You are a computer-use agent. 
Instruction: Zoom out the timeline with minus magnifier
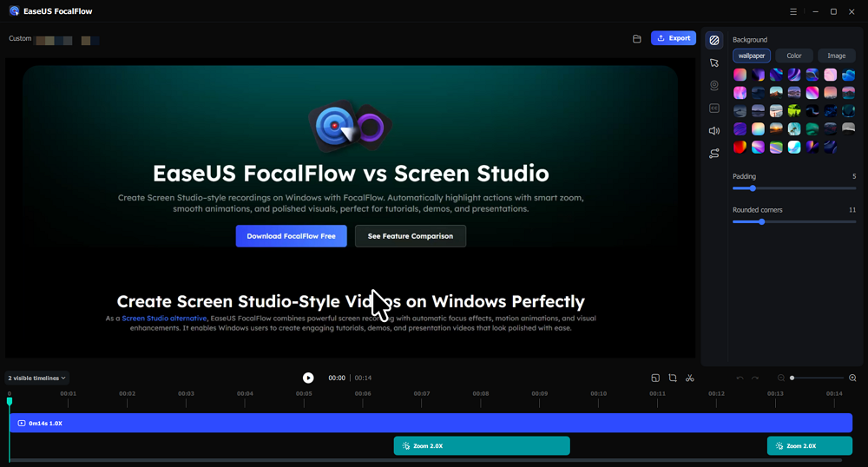pos(781,378)
